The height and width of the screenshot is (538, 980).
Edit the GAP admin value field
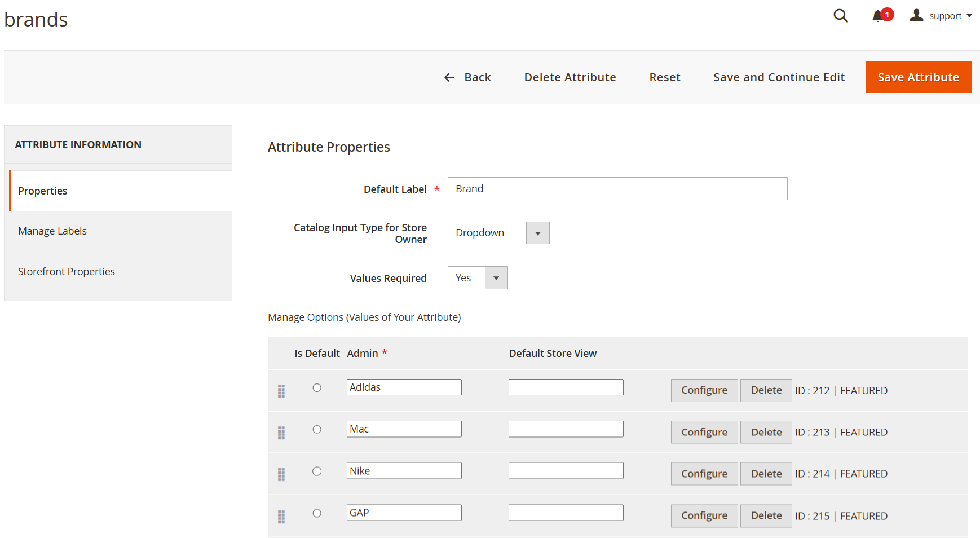pyautogui.click(x=404, y=513)
